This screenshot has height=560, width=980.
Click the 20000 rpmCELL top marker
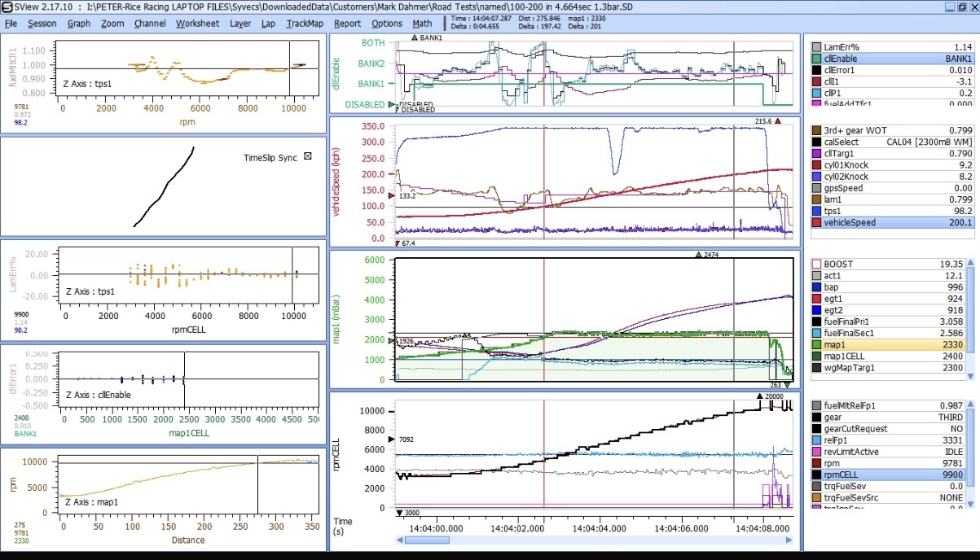(760, 396)
